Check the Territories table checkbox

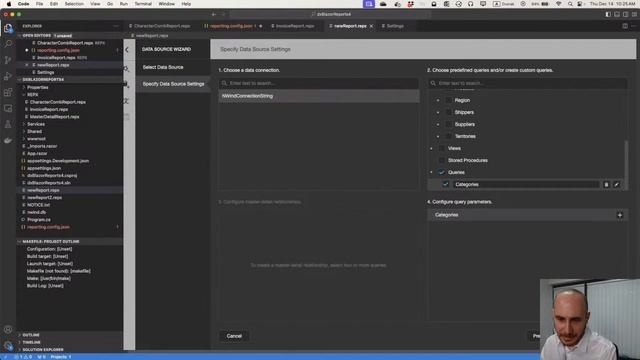(x=449, y=136)
